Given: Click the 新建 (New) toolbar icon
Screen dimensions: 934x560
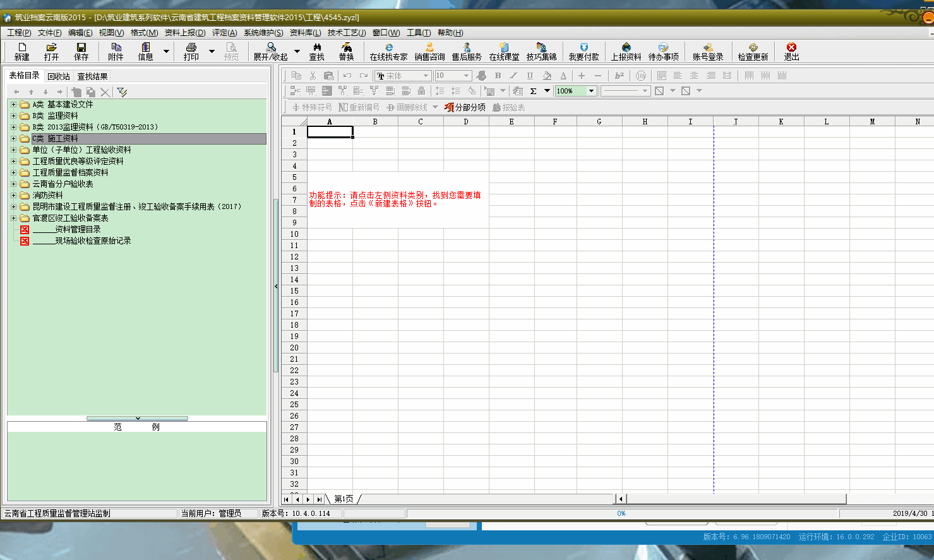Looking at the screenshot, I should [x=21, y=51].
